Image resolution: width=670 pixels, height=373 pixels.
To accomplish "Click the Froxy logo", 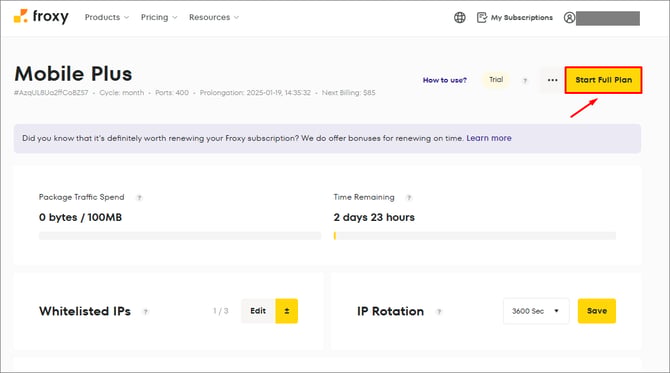I will (41, 17).
